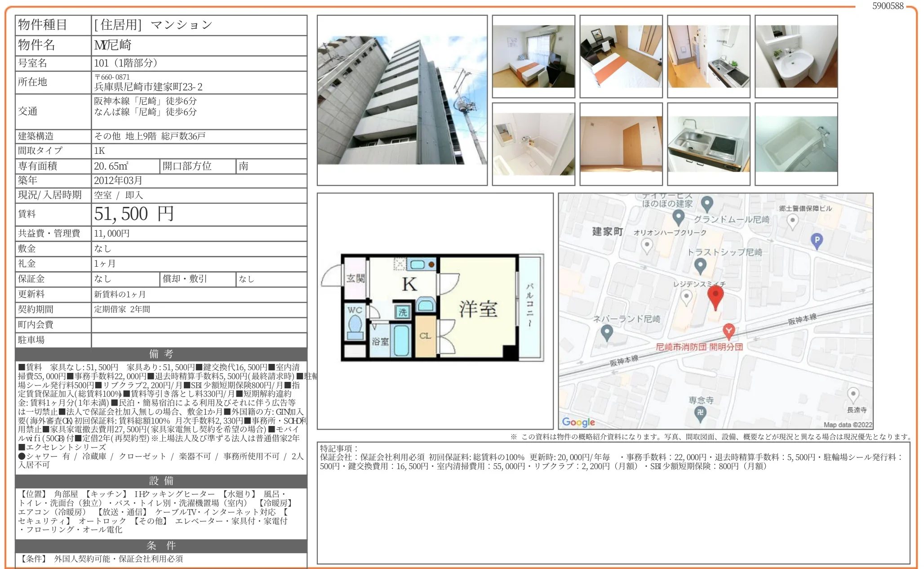Click the 郷土警備保障ビル marker
Image resolution: width=924 pixels, height=569 pixels.
[792, 221]
